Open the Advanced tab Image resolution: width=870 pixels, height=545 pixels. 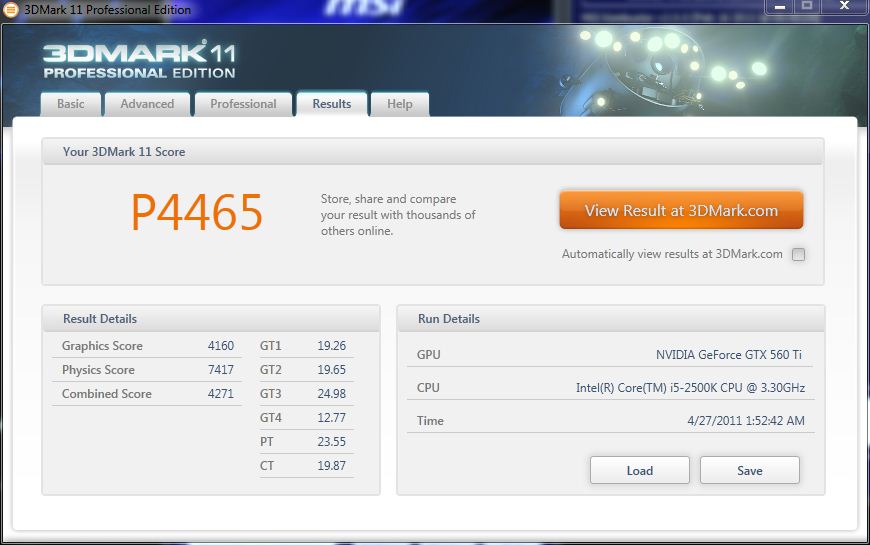(147, 104)
